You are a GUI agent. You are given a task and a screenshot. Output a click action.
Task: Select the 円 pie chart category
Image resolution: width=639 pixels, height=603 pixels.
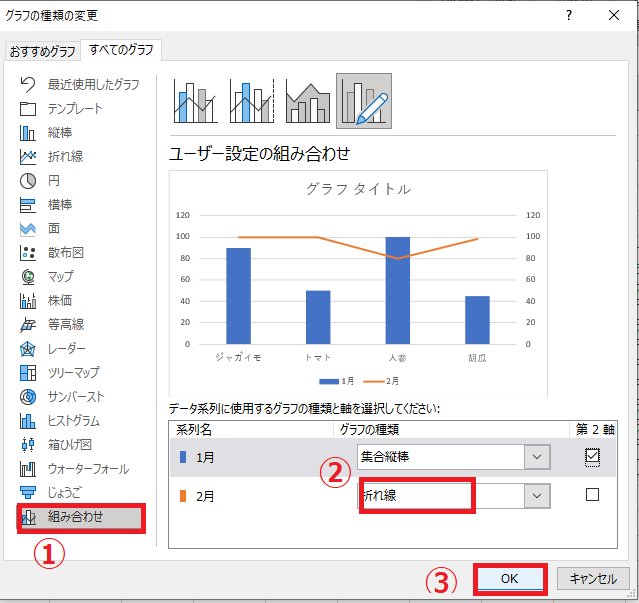(x=40, y=180)
